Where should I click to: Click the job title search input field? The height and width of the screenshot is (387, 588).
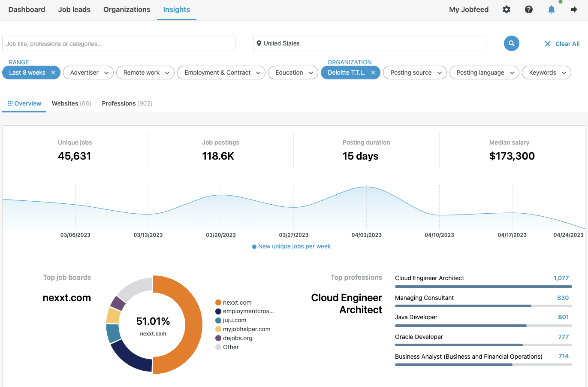pos(119,43)
